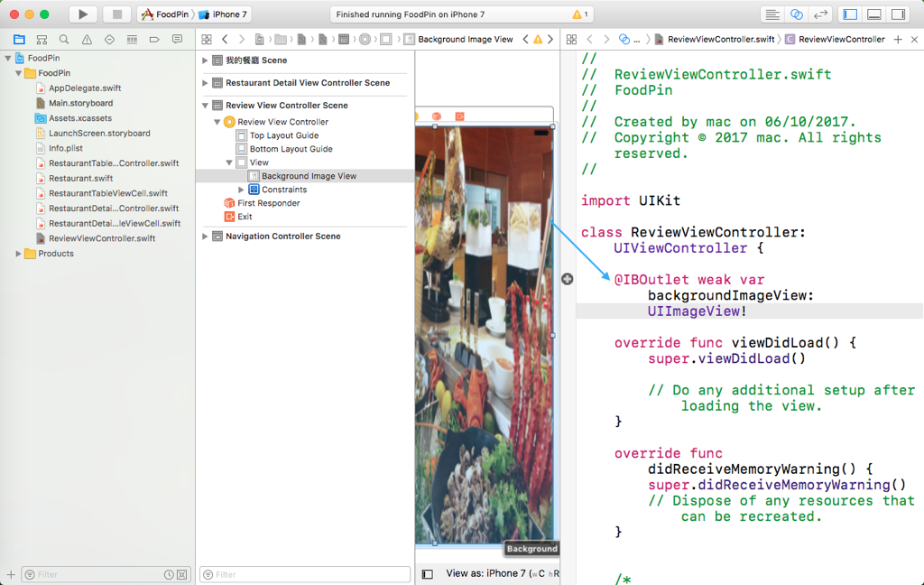
Task: Toggle the Debug area visibility
Action: 874,14
